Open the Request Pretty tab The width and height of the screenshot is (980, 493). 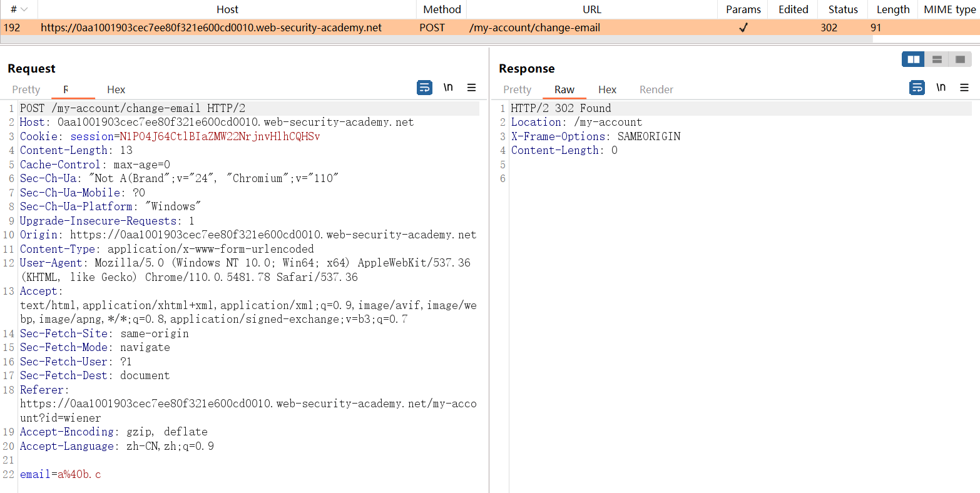pos(26,89)
